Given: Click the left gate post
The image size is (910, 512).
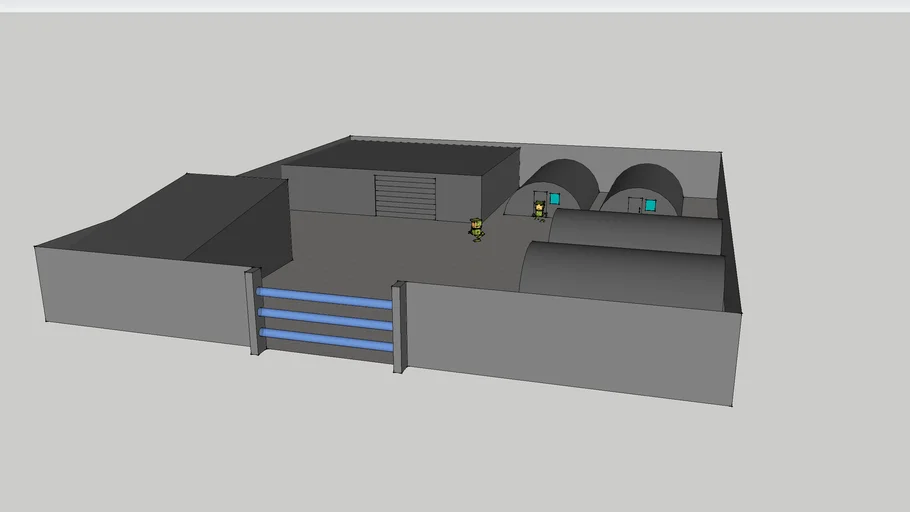Looking at the screenshot, I should (x=255, y=311).
